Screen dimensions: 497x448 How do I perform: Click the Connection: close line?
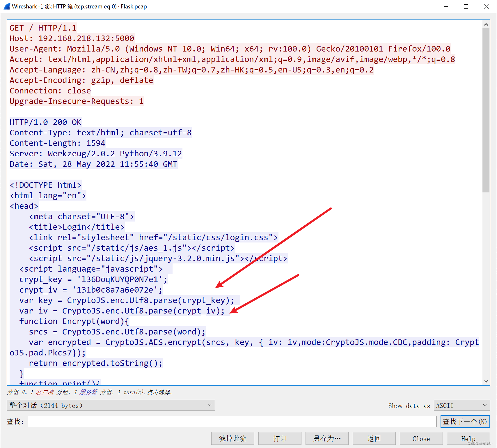50,91
